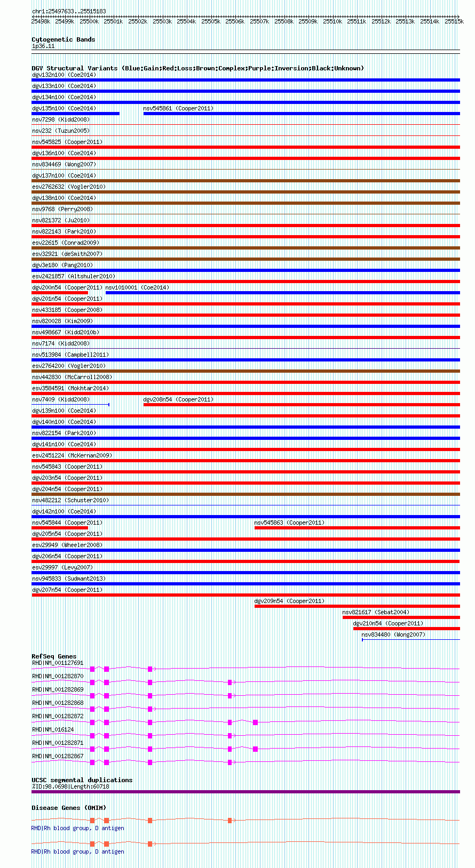Click the 1p36.11 cytogenetic band label
The image size is (475, 868).
(43, 46)
